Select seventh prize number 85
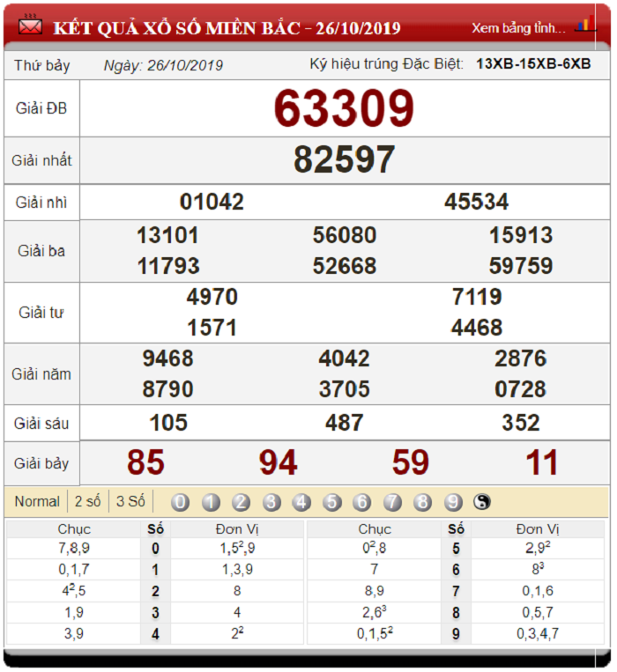 point(145,462)
